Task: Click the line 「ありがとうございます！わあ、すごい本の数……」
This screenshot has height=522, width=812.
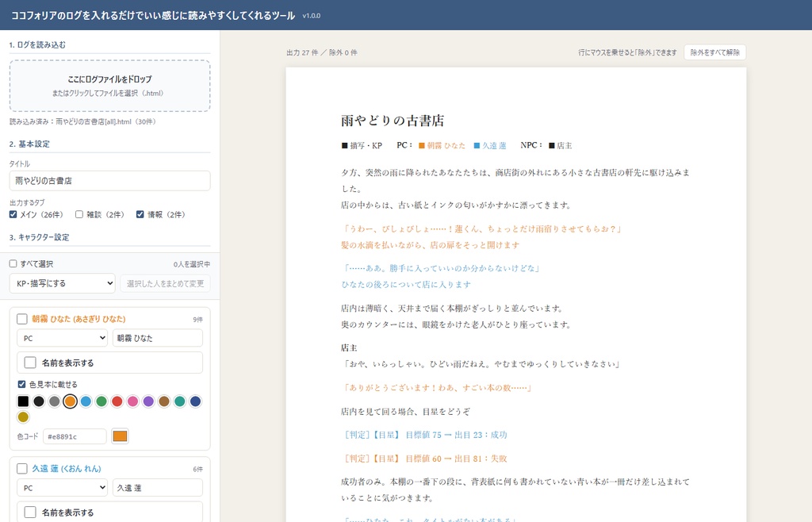Action: (x=437, y=388)
